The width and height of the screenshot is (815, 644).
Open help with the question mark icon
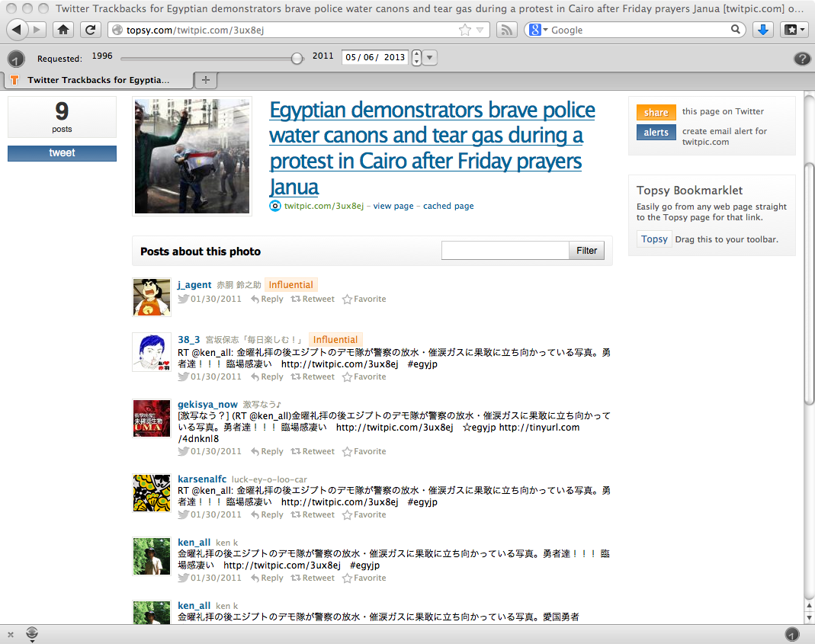(801, 59)
